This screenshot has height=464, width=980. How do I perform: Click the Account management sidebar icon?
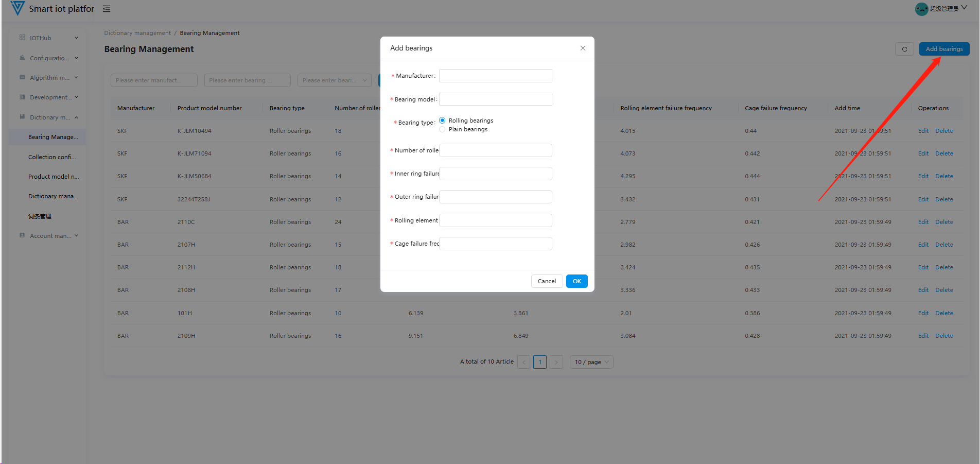click(x=22, y=235)
